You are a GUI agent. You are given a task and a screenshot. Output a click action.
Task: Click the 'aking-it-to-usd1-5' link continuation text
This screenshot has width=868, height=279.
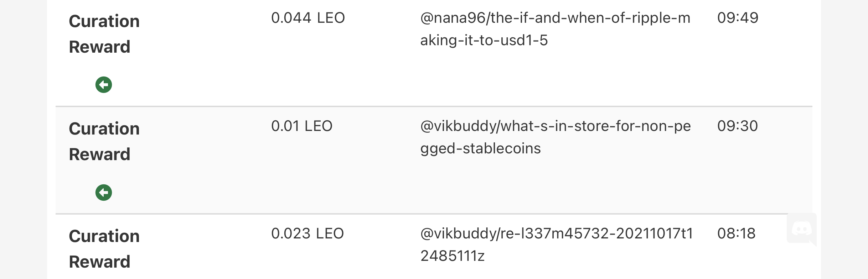(484, 40)
